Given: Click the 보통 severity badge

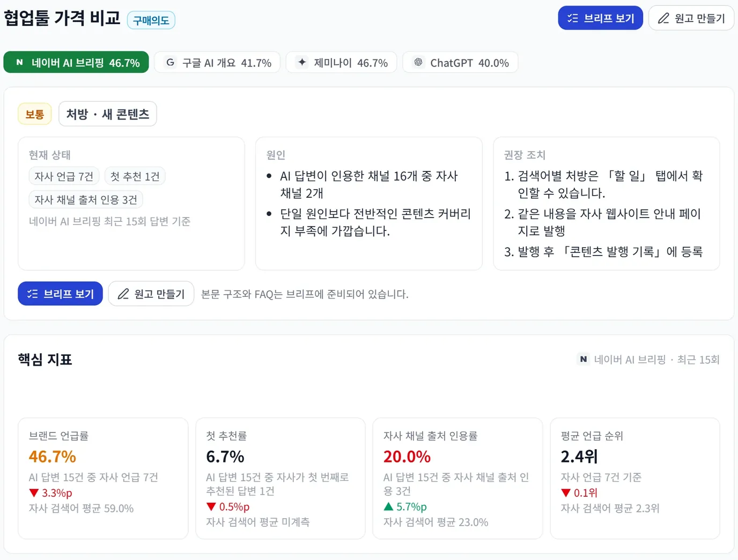Looking at the screenshot, I should click(35, 114).
